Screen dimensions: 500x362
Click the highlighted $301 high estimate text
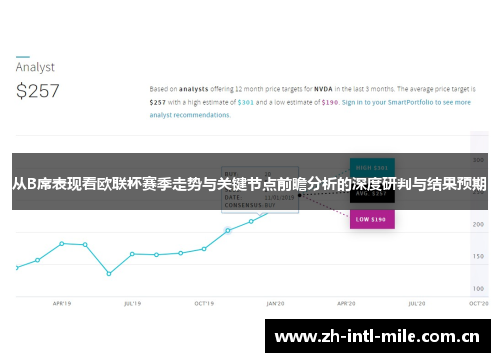pyautogui.click(x=246, y=102)
